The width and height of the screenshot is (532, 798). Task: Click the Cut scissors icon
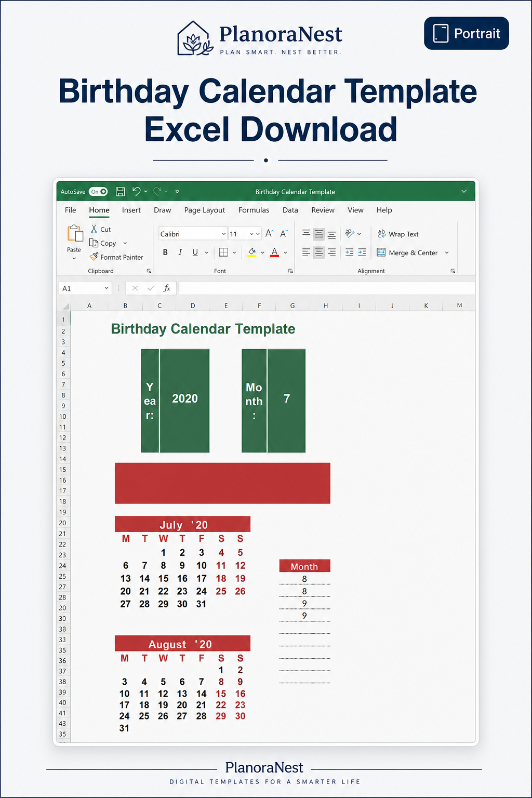pyautogui.click(x=94, y=229)
